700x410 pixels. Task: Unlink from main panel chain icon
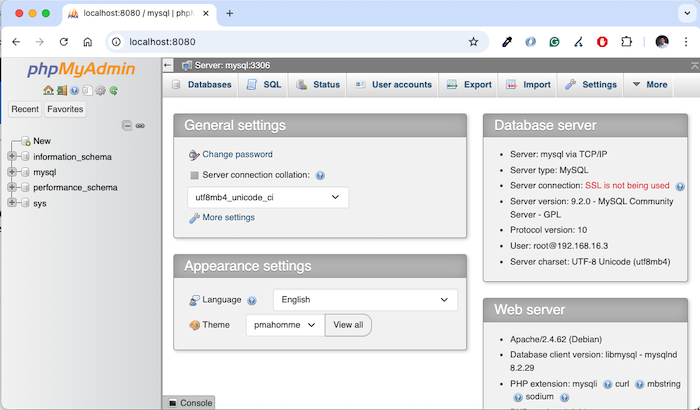[140, 126]
